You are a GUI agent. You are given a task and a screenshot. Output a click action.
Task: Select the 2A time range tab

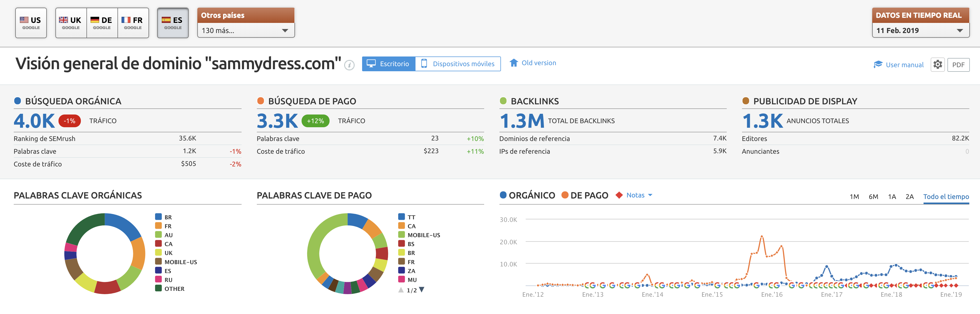tap(909, 197)
